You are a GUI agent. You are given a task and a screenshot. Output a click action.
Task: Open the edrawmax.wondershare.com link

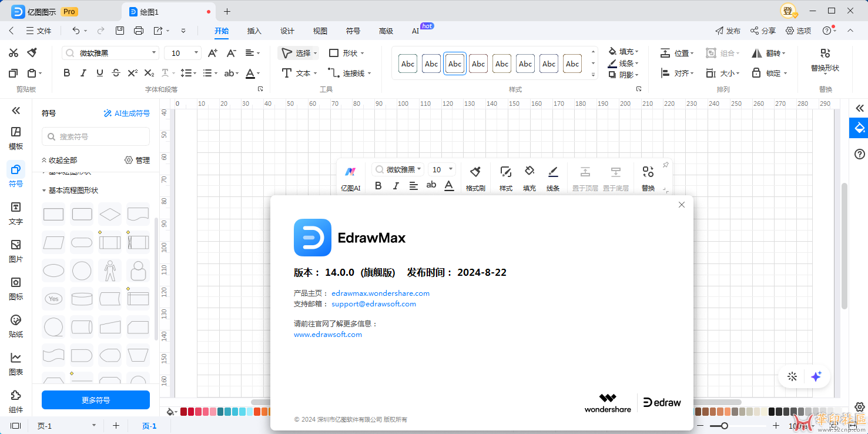click(380, 293)
